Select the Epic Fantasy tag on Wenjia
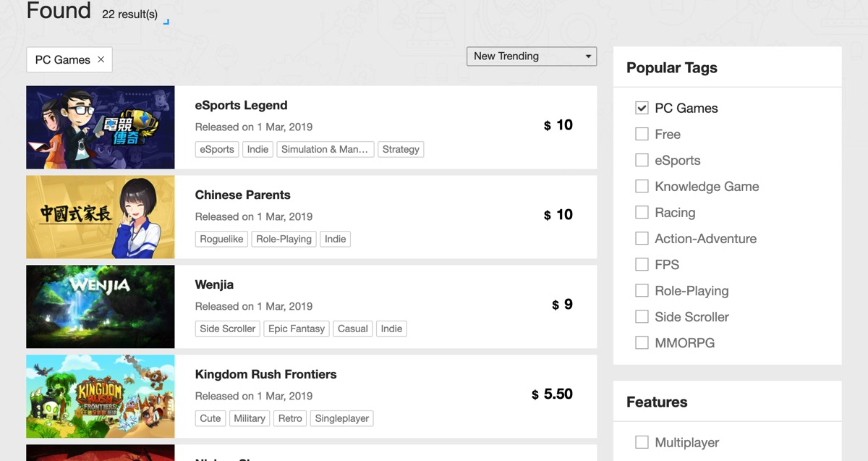The height and width of the screenshot is (461, 868). (x=297, y=329)
